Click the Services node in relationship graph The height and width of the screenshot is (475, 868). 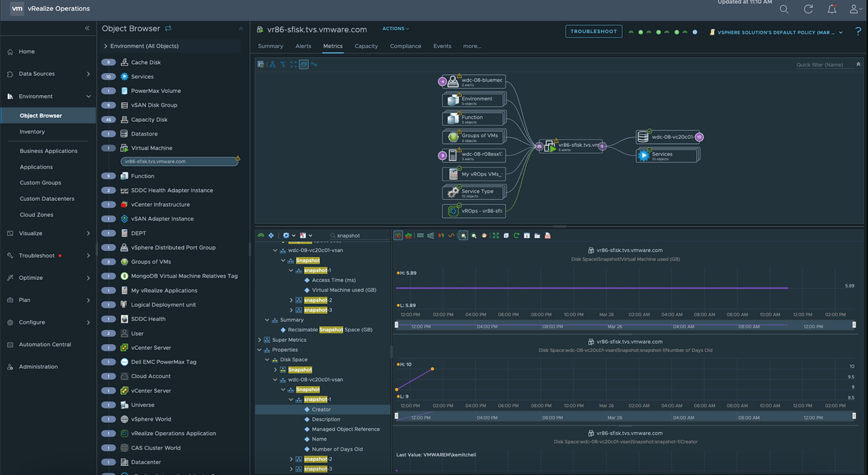(x=667, y=155)
